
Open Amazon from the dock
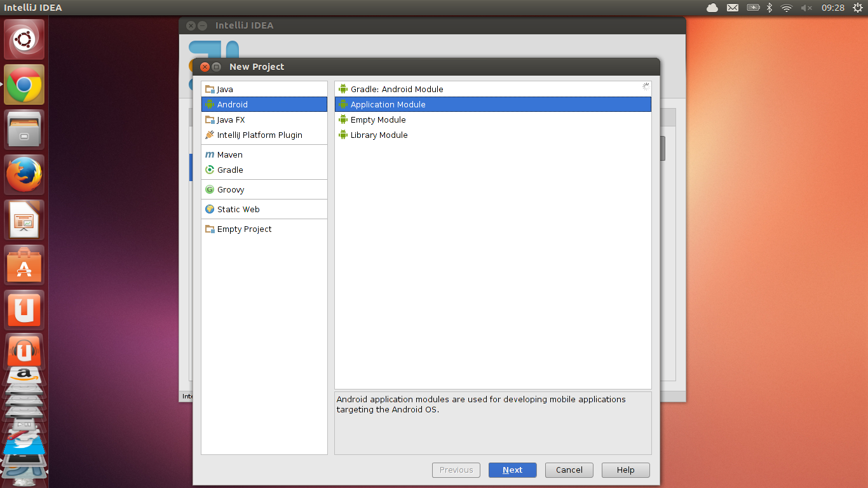[24, 375]
